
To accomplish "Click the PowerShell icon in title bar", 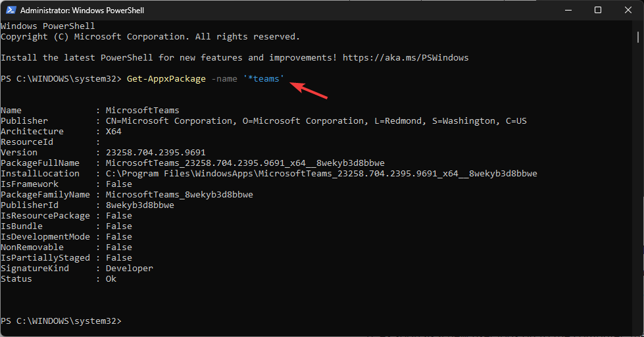I will tap(11, 10).
